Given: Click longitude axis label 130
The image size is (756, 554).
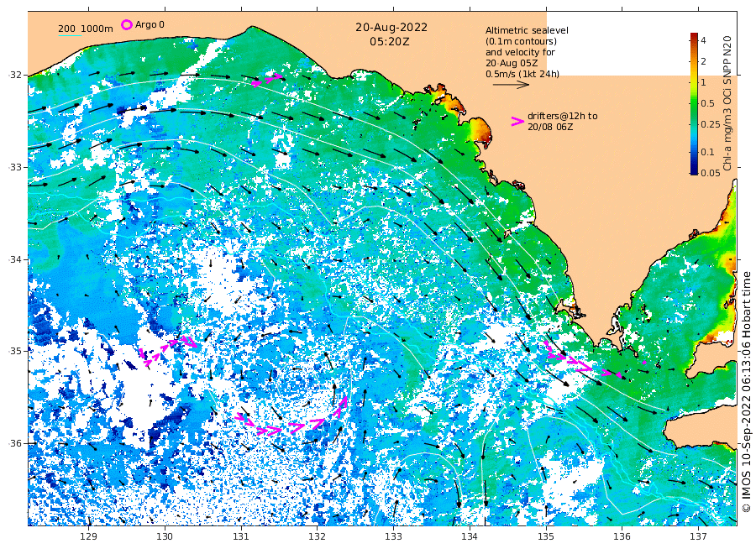Looking at the screenshot, I should point(165,536).
